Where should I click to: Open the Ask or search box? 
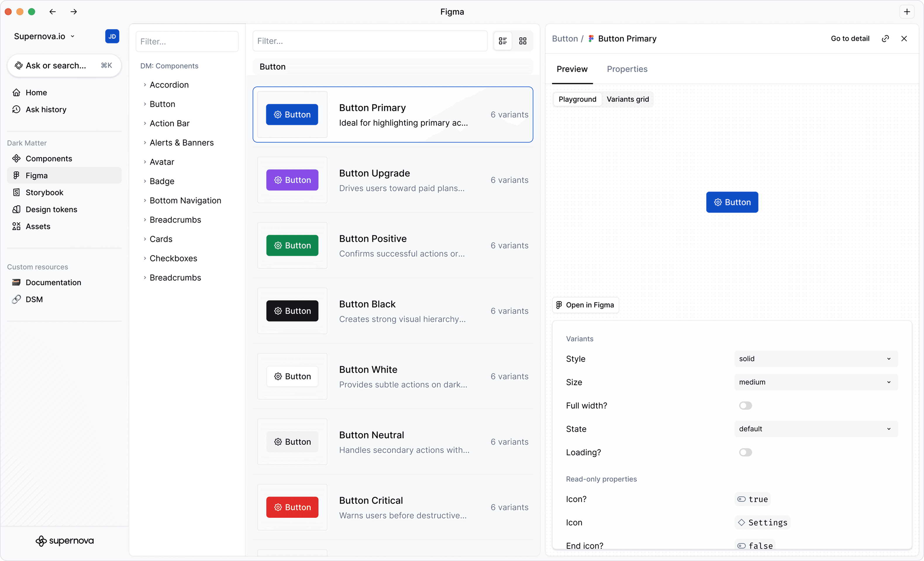pyautogui.click(x=64, y=65)
